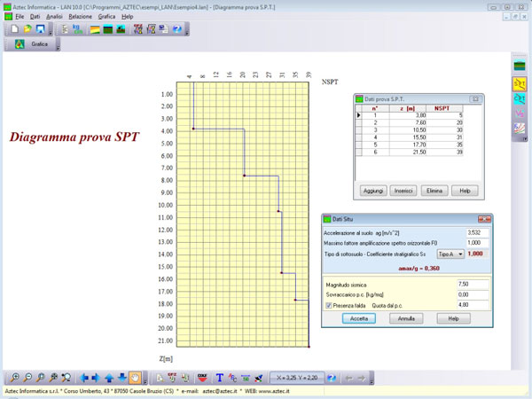Click the blue help icon in top toolbar
The width and height of the screenshot is (532, 399).
(176, 29)
